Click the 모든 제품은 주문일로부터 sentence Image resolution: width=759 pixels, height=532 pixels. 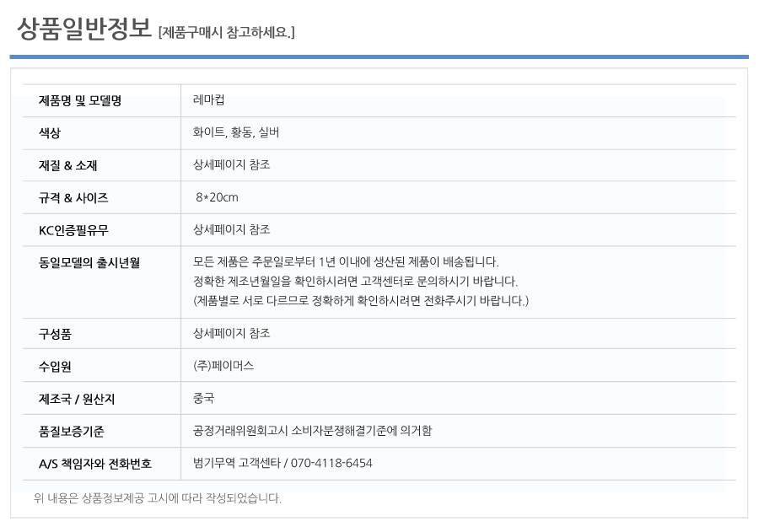point(346,262)
